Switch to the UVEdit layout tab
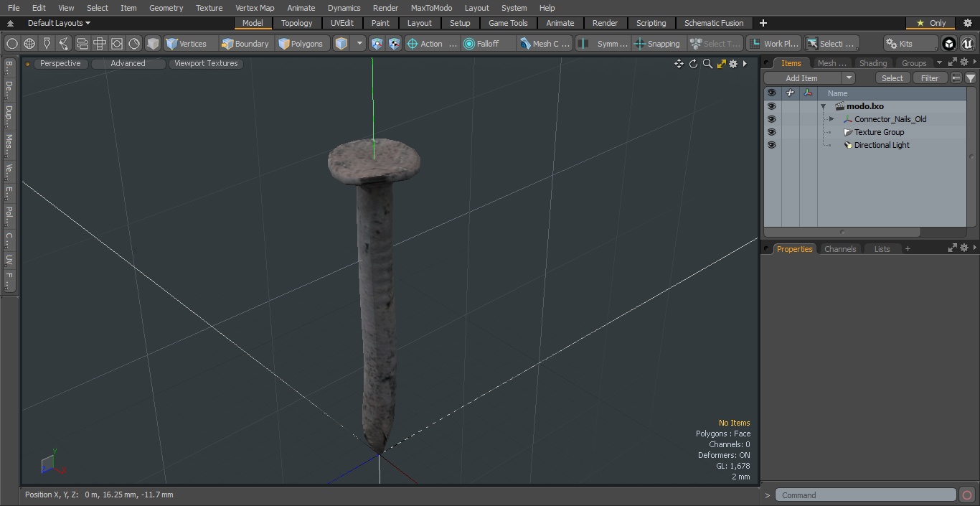The width and height of the screenshot is (980, 506). [x=342, y=23]
